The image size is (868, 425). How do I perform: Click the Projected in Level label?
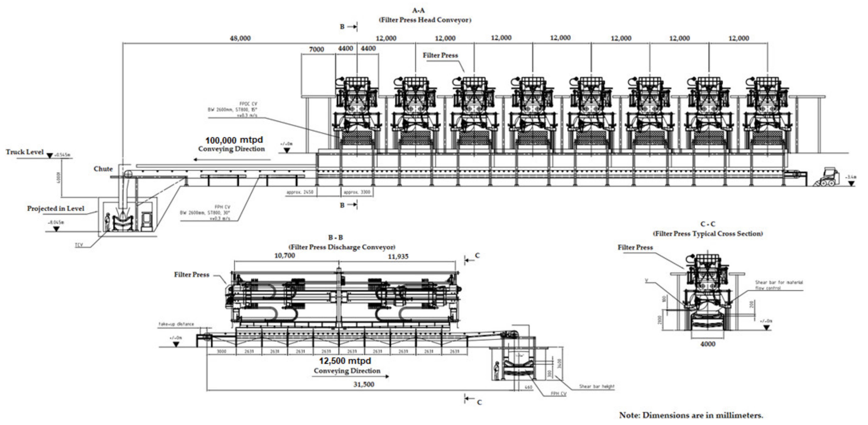[x=56, y=208]
